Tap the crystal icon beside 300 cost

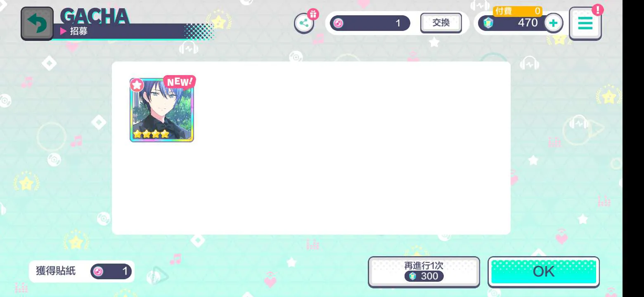(x=412, y=276)
